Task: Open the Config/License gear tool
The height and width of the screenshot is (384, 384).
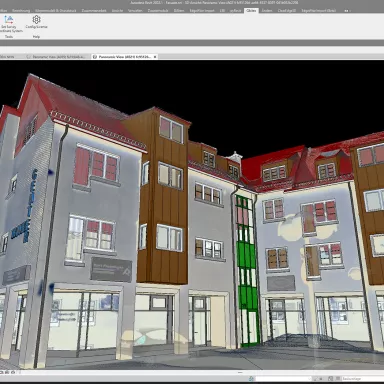Action: coord(36,22)
